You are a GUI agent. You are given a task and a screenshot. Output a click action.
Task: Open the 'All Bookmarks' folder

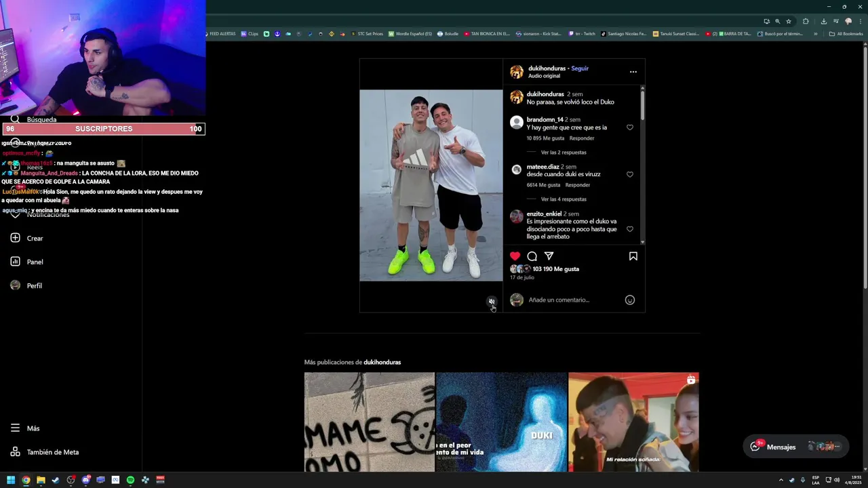coord(846,34)
